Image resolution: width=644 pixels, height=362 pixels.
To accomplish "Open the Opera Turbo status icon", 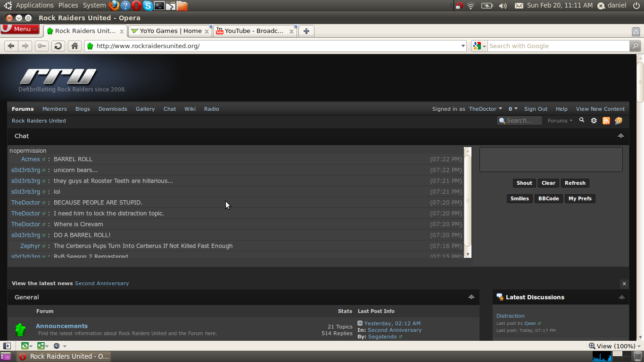I will (58, 346).
